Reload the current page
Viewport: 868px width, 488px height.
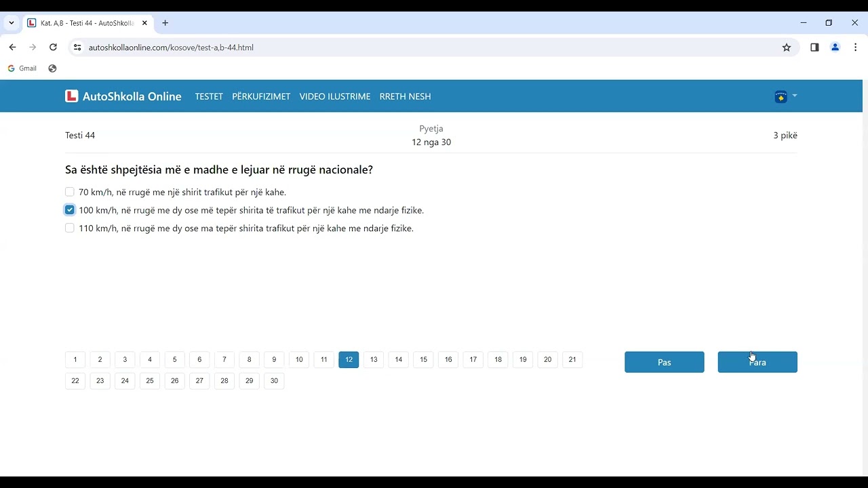53,47
